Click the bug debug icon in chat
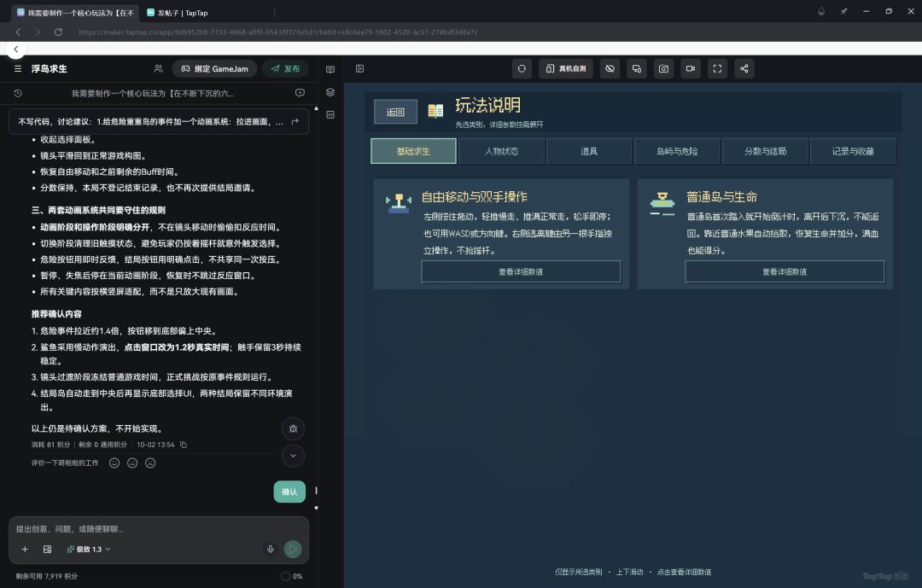This screenshot has height=588, width=922. coord(293,428)
